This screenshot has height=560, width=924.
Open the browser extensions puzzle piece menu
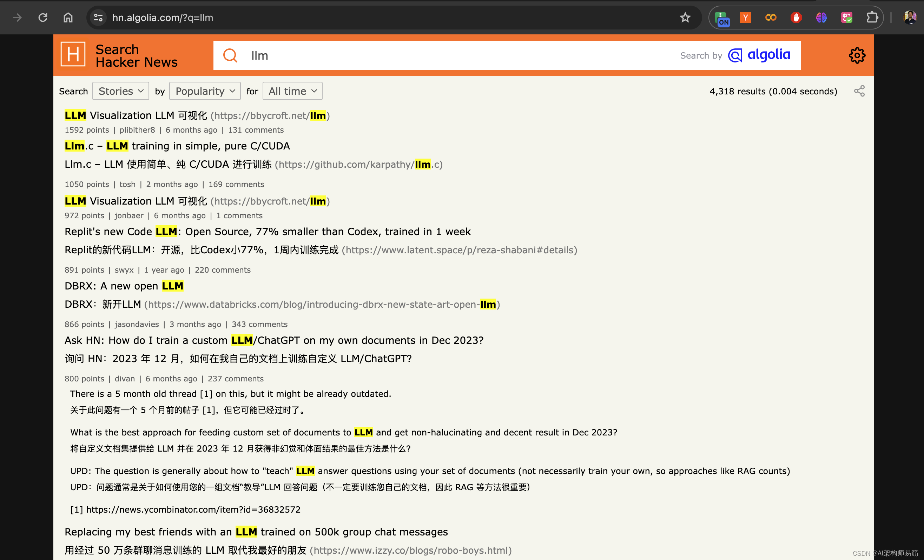tap(872, 17)
